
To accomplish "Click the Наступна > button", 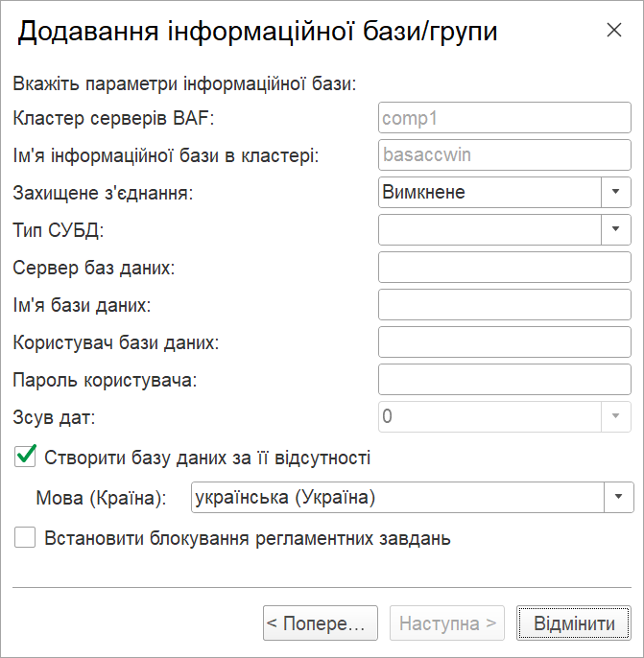I will (x=447, y=623).
